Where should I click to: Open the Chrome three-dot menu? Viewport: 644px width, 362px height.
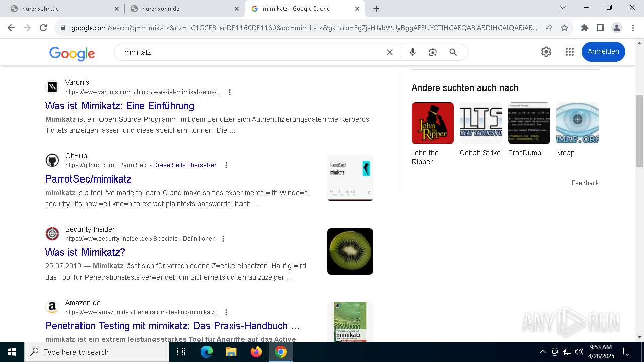(632, 28)
